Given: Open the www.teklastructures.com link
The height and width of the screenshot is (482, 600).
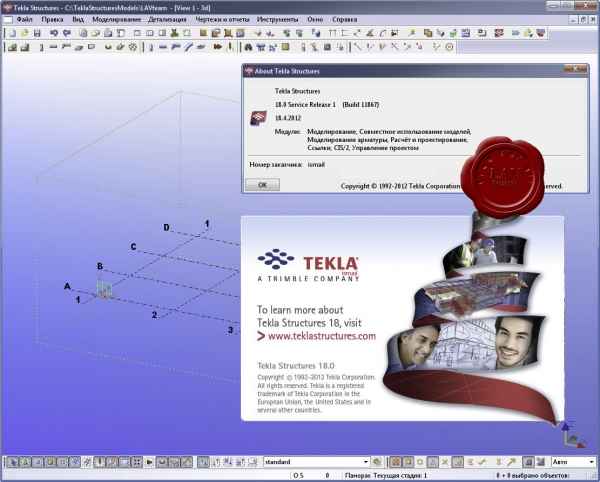Looking at the screenshot, I should (x=321, y=336).
